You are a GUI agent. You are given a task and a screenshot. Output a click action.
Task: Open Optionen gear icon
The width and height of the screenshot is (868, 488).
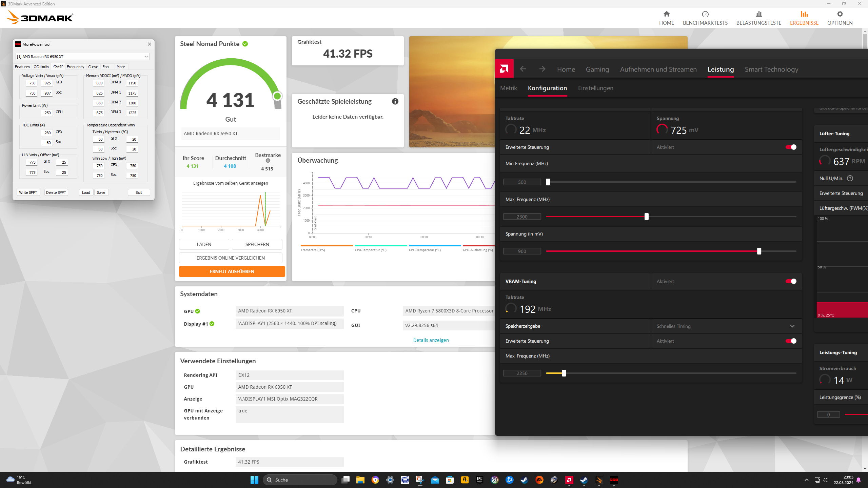(x=840, y=14)
